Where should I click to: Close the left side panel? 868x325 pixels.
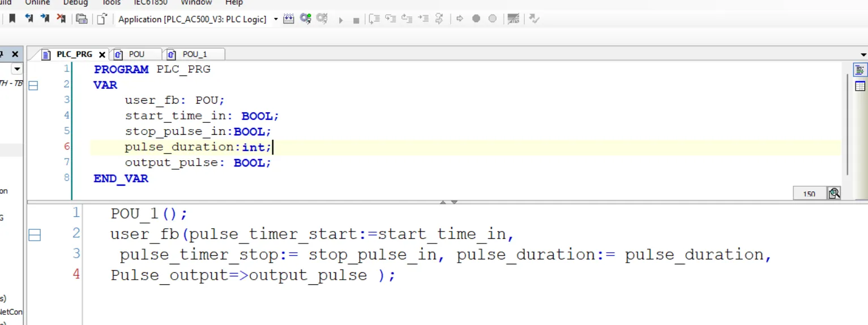click(x=15, y=54)
